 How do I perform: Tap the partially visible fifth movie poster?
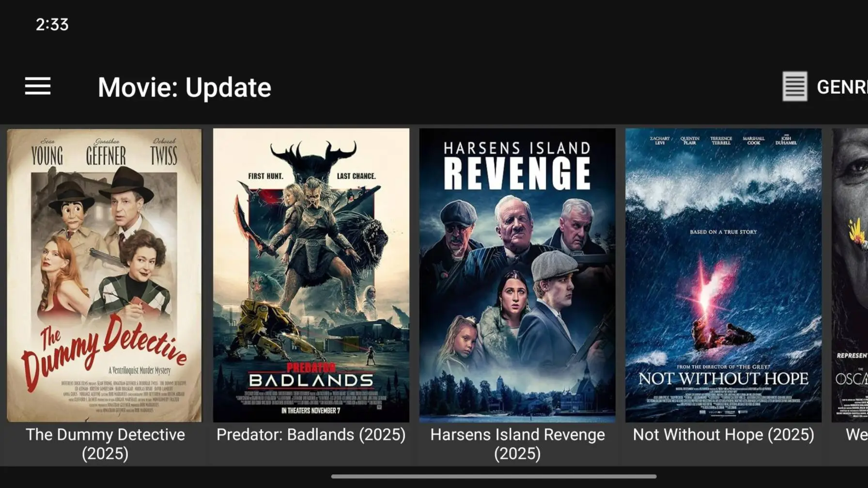tap(850, 275)
